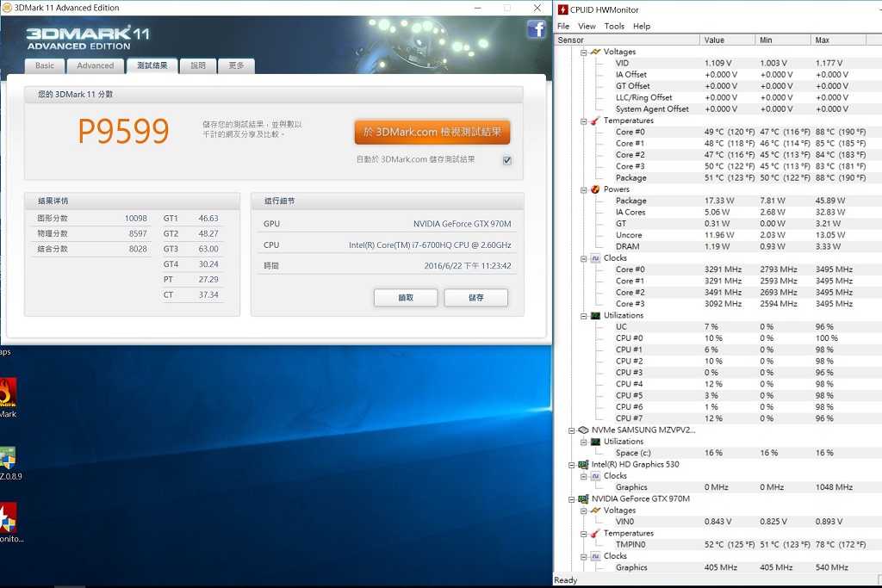Screen dimensions: 882x588
Task: Click the Intel(R) HD Graphics 530 chip icon
Action: [583, 464]
